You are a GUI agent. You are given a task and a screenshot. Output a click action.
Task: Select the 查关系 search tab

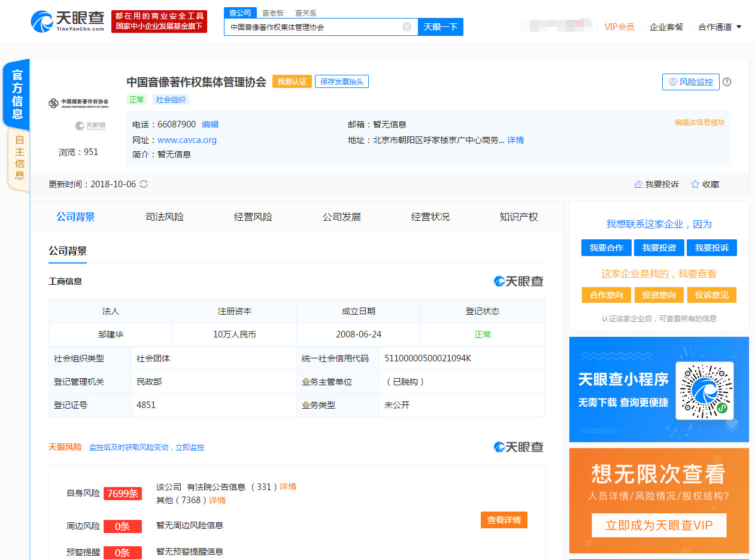pyautogui.click(x=306, y=13)
